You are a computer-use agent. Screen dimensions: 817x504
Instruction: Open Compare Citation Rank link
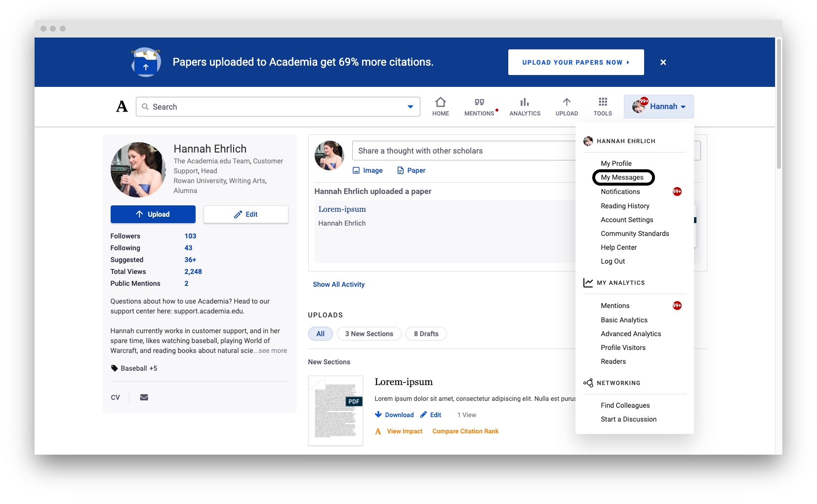pos(466,431)
